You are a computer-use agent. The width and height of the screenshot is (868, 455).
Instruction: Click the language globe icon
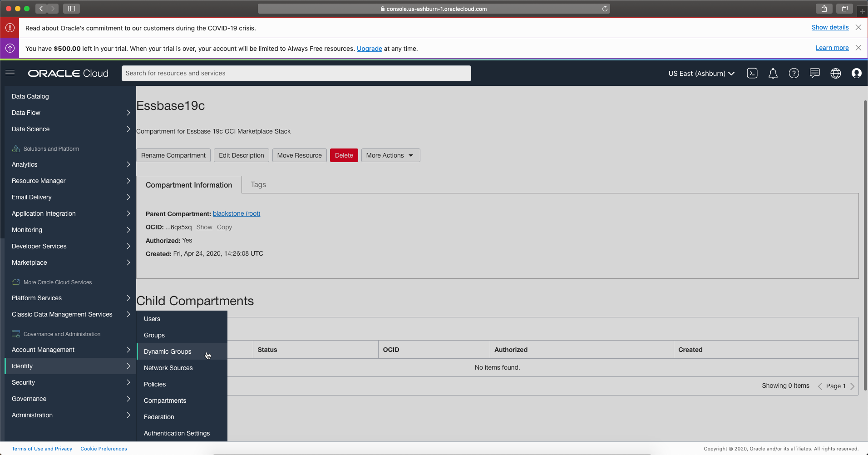coord(835,73)
